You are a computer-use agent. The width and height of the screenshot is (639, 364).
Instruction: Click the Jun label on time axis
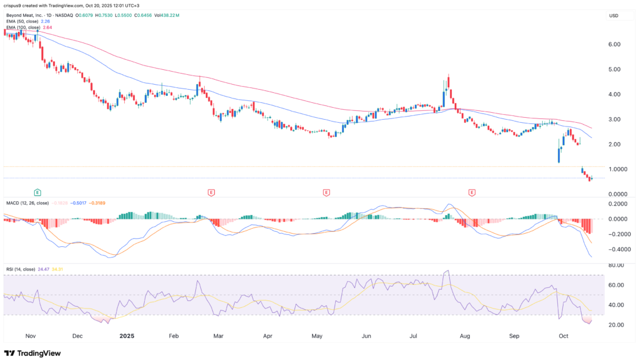click(366, 335)
